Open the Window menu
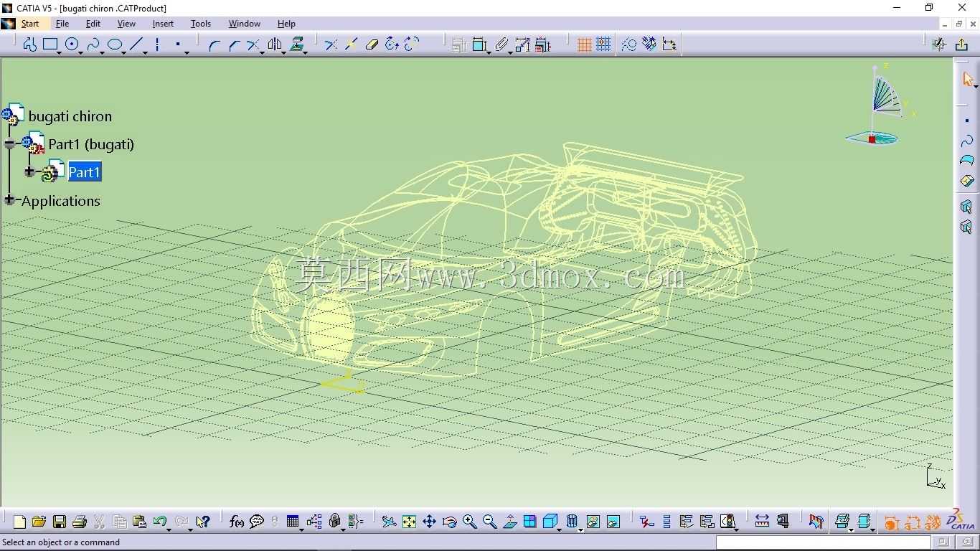Viewport: 980px width, 551px height. 245,24
